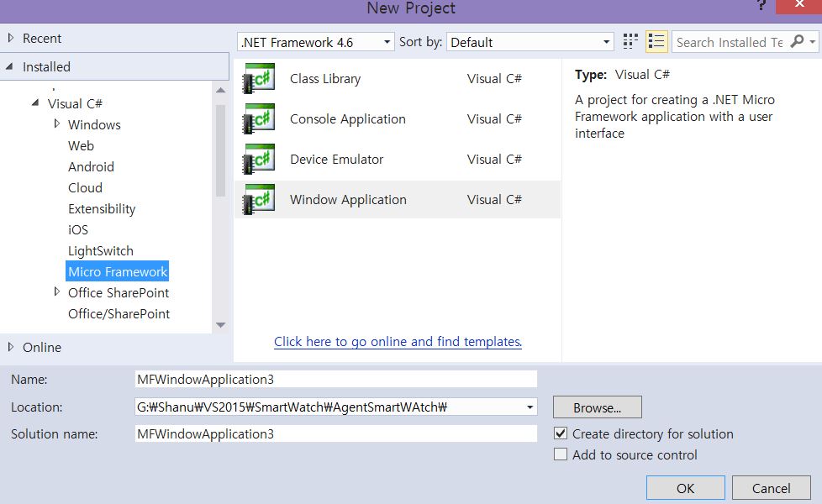Image resolution: width=822 pixels, height=504 pixels.
Task: Open the help question mark button
Action: pyautogui.click(x=761, y=5)
